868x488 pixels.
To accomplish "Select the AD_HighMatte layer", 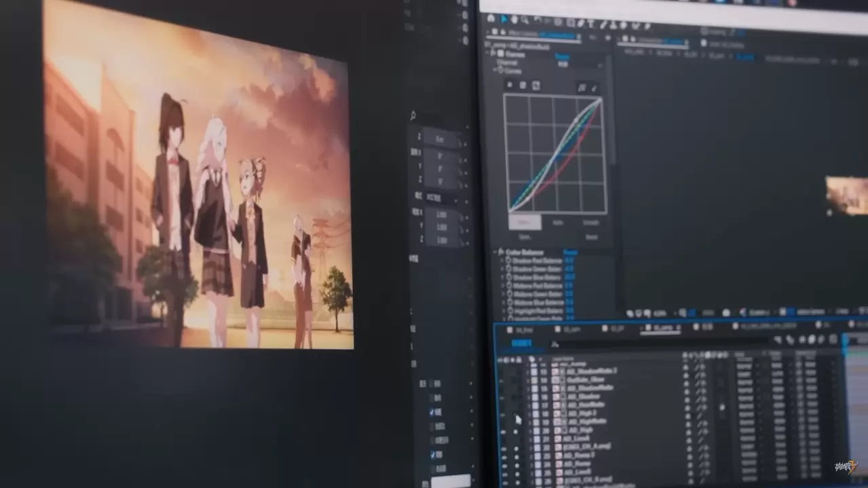I will click(x=587, y=421).
